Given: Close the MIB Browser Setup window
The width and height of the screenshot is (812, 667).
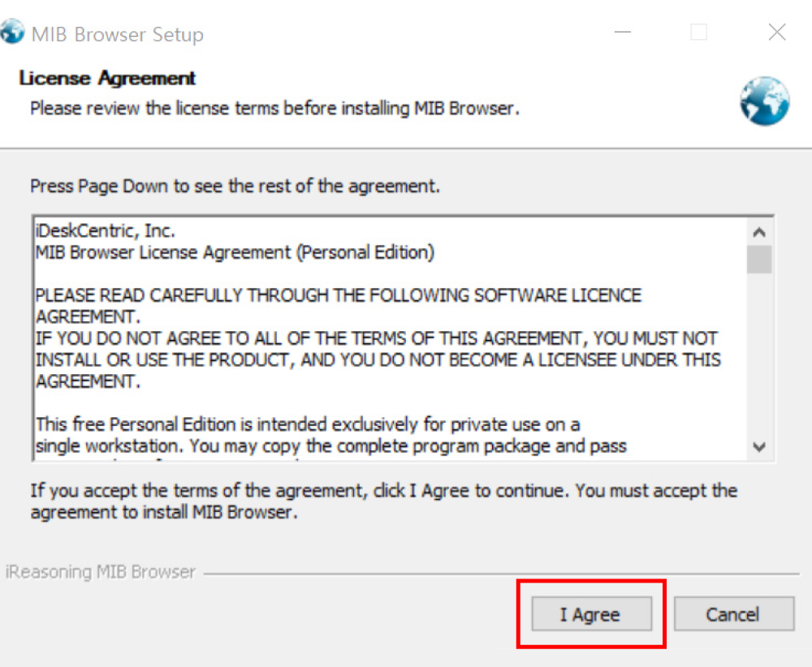Looking at the screenshot, I should click(776, 33).
